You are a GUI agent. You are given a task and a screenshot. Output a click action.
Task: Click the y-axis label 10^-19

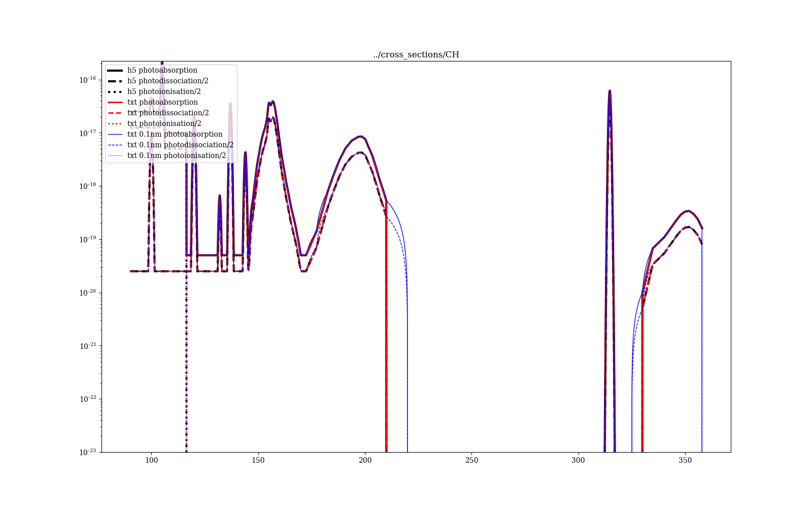(x=88, y=239)
